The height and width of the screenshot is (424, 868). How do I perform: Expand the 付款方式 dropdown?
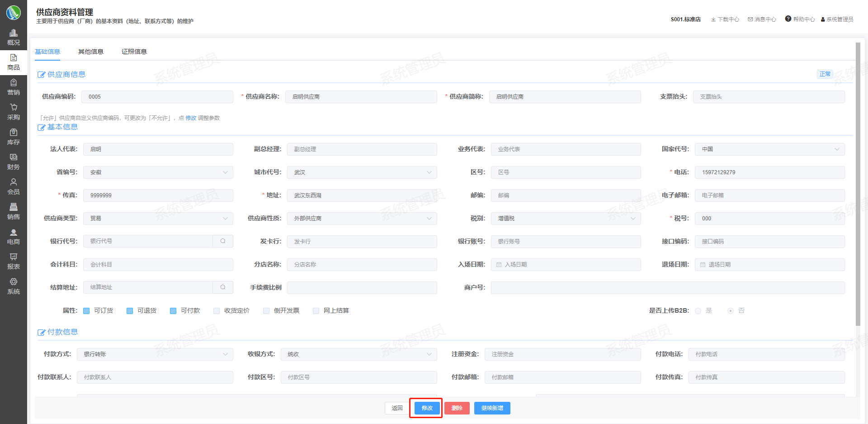coord(155,354)
